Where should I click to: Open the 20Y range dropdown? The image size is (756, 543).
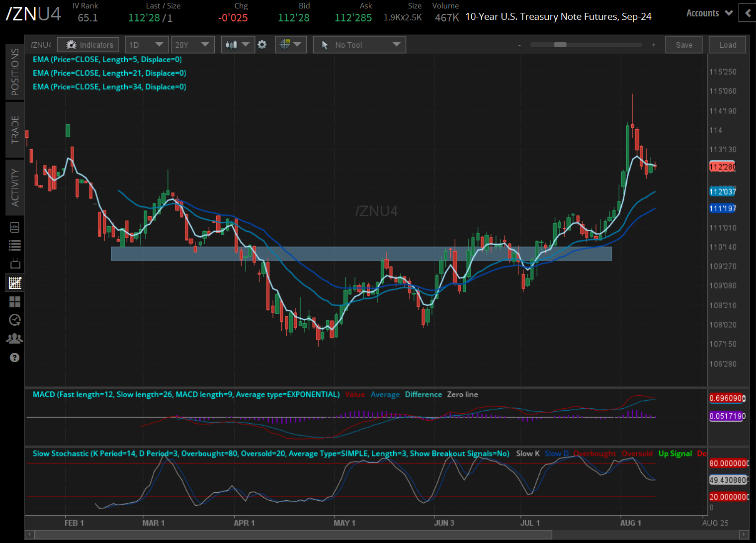coord(193,44)
